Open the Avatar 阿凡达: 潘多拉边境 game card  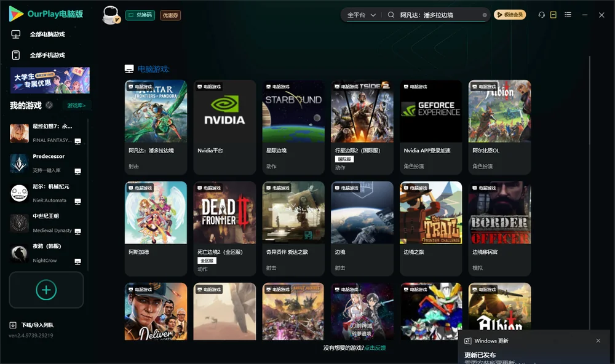pos(156,127)
